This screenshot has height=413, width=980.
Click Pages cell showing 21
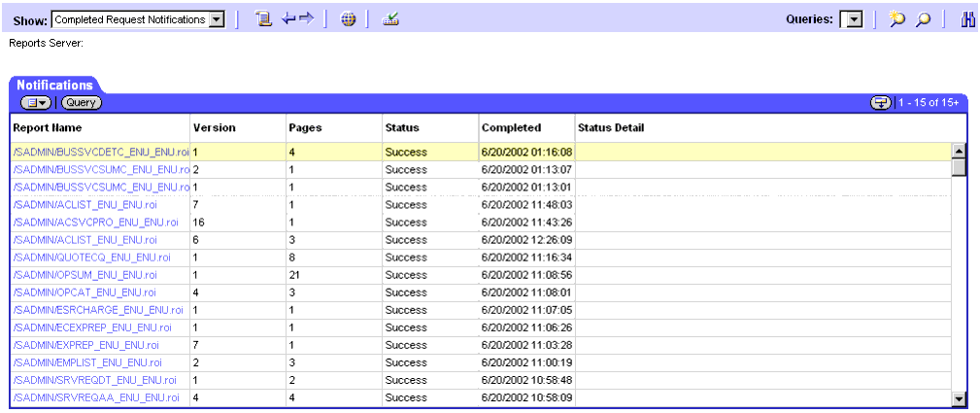tap(334, 275)
